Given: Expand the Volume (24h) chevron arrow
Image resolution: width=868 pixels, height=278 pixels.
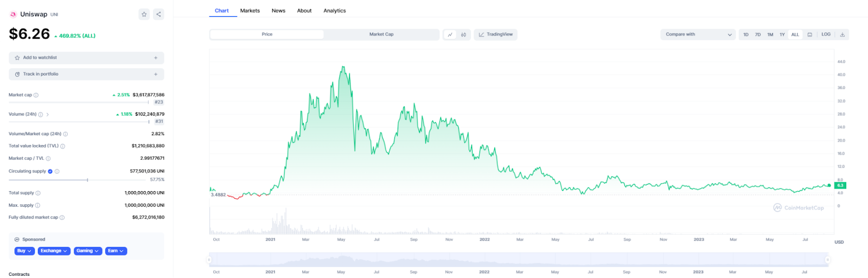Looking at the screenshot, I should tap(48, 115).
